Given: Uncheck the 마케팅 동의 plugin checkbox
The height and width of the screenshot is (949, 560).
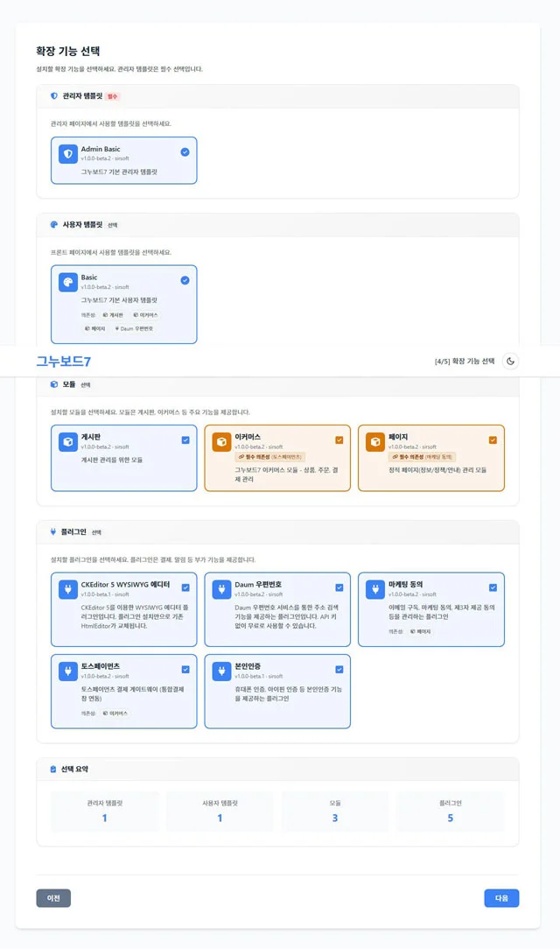Looking at the screenshot, I should [x=493, y=587].
